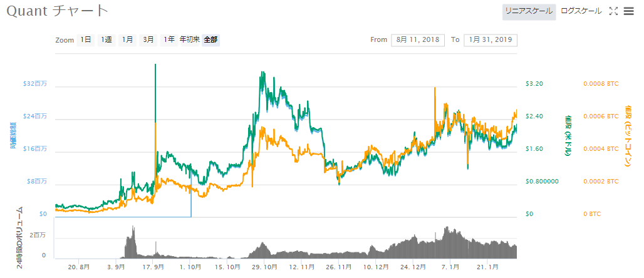Select 全部 to show all data

coord(211,40)
